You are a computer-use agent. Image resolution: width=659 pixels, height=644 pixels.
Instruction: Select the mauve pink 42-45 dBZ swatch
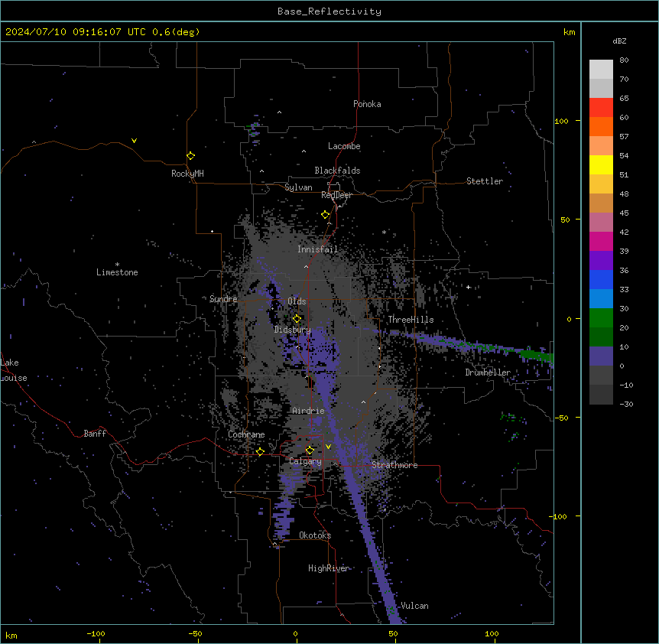click(x=601, y=223)
